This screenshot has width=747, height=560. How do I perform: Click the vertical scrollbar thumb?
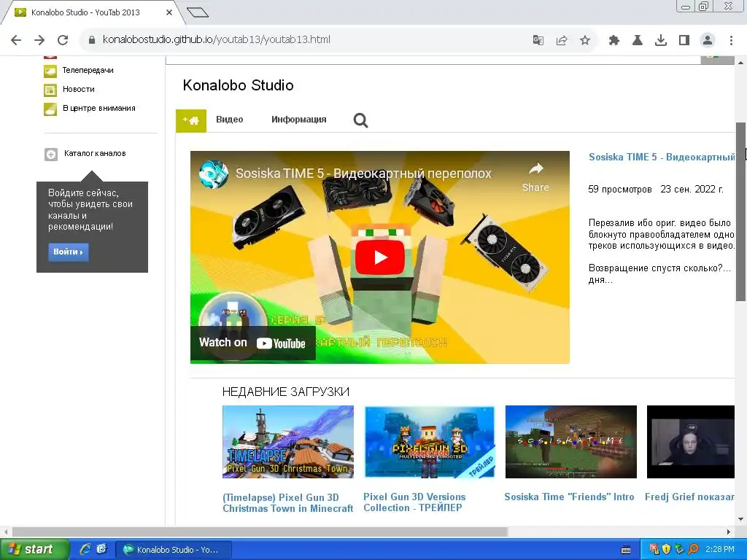[x=741, y=211]
